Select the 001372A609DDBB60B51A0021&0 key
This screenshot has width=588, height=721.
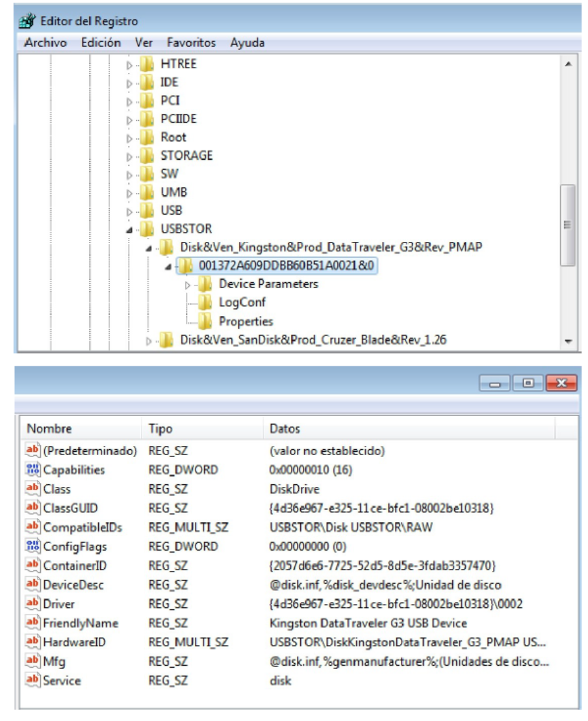pos(286,266)
